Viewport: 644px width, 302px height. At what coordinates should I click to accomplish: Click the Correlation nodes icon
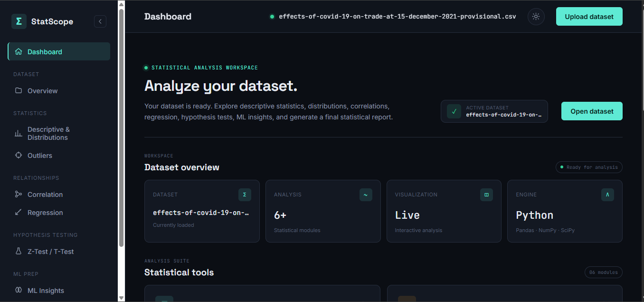click(x=19, y=194)
